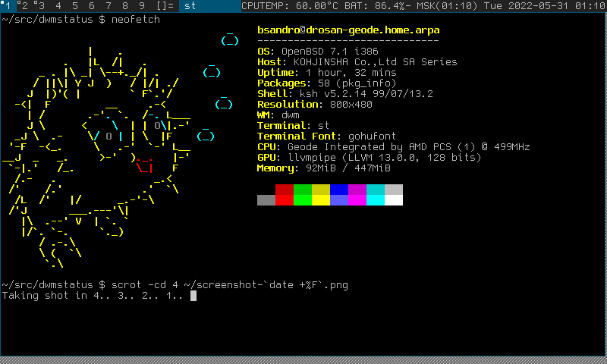Select workspace tag 5 in the bar

(x=75, y=6)
